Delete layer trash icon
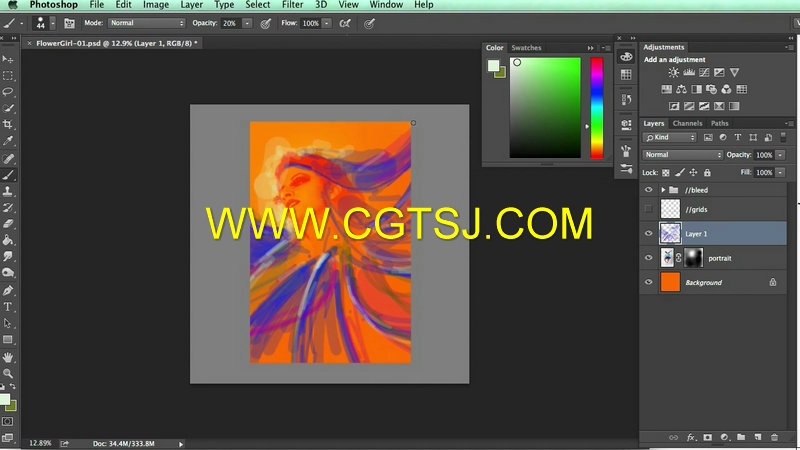 (x=774, y=437)
